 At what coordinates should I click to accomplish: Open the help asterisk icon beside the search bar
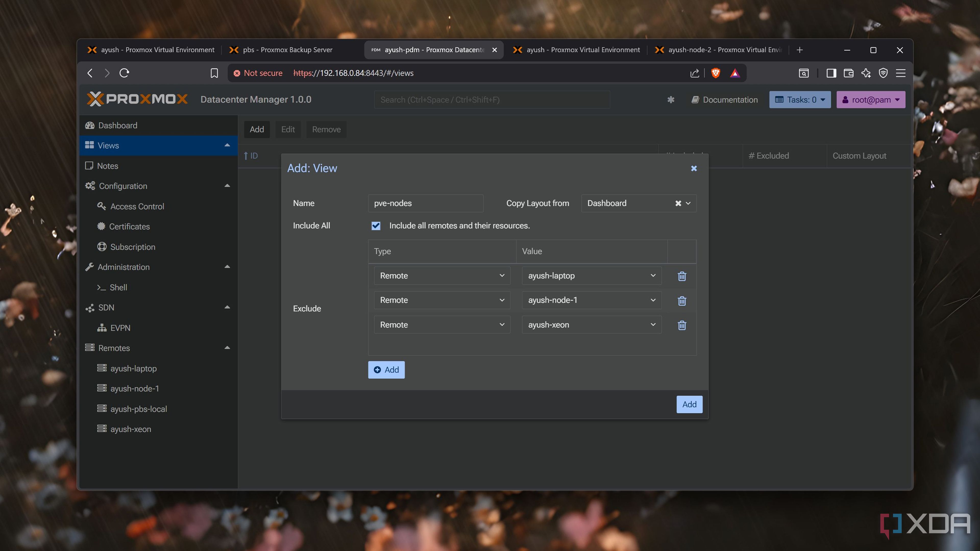tap(671, 100)
